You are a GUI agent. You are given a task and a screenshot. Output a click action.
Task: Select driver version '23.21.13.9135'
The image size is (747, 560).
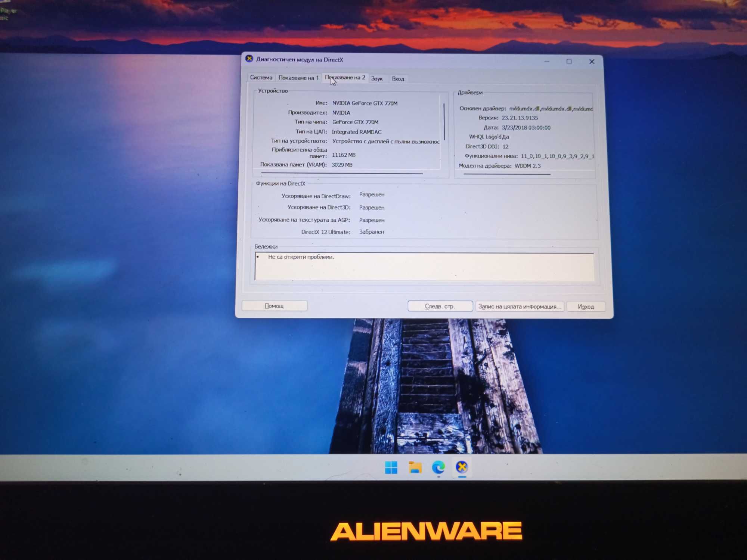[520, 118]
